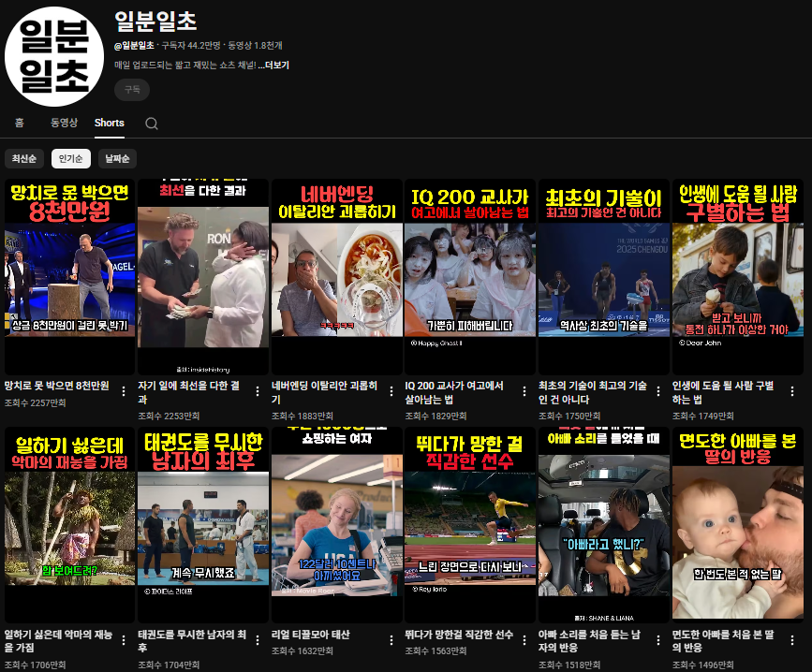The width and height of the screenshot is (812, 672).
Task: Open the 일분일초 channel avatar
Action: click(54, 56)
